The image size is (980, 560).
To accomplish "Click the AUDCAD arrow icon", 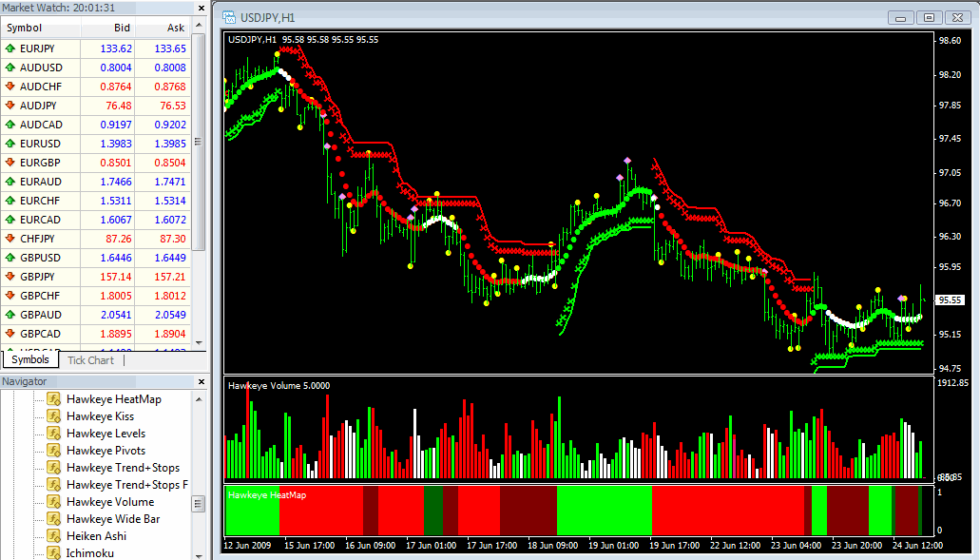I will click(10, 125).
